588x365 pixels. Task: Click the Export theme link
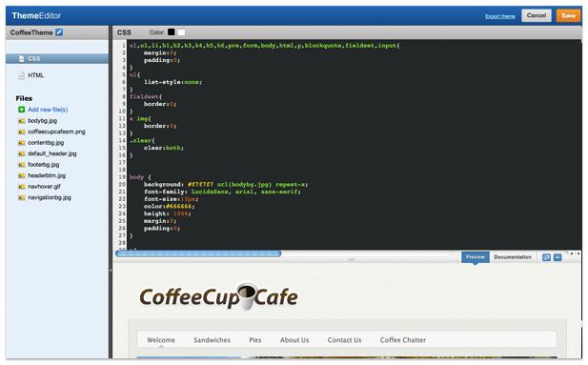[500, 16]
